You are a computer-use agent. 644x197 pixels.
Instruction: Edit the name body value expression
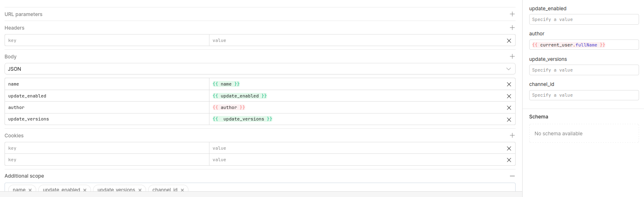tap(358, 84)
